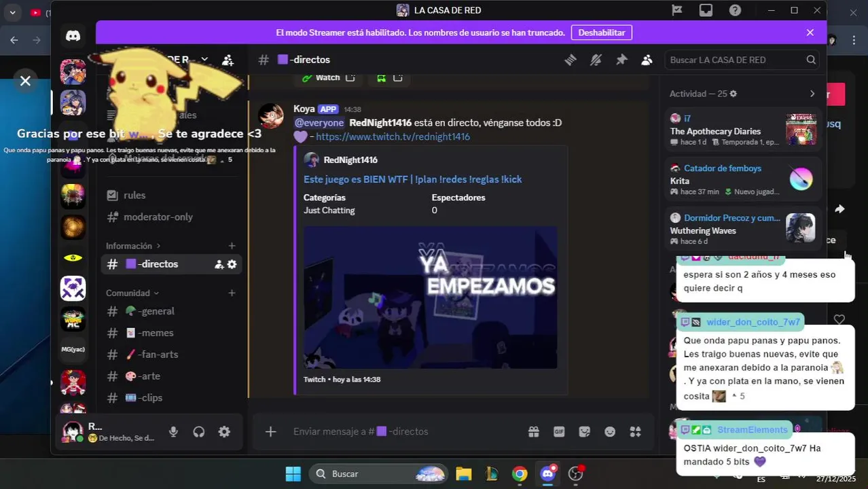Open the attachment plus button
The image size is (868, 489).
[x=270, y=431]
